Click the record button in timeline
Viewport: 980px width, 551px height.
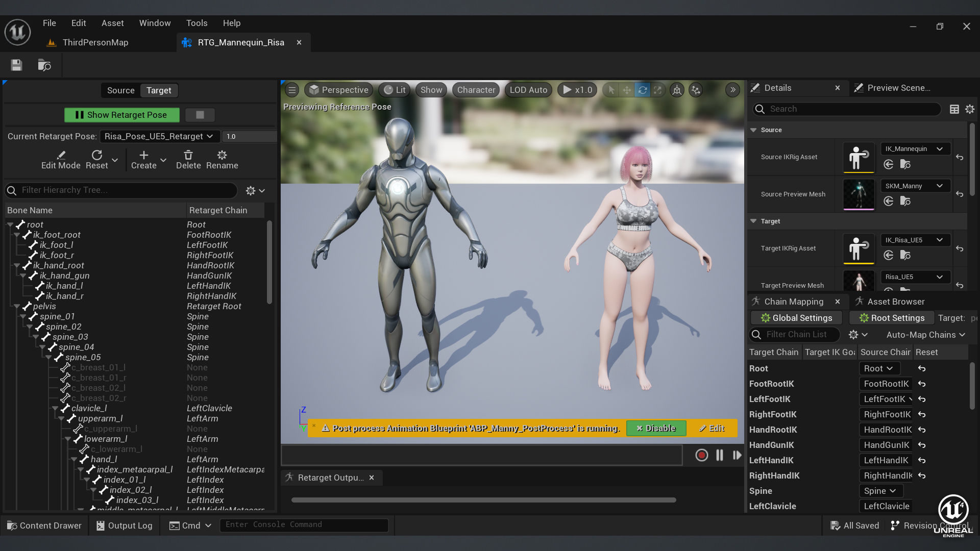tap(701, 455)
